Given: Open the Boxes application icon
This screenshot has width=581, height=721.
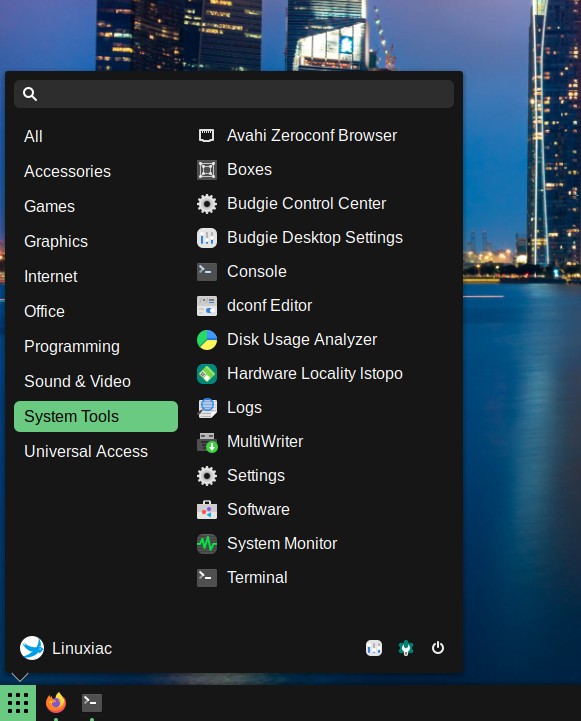Looking at the screenshot, I should coord(207,170).
